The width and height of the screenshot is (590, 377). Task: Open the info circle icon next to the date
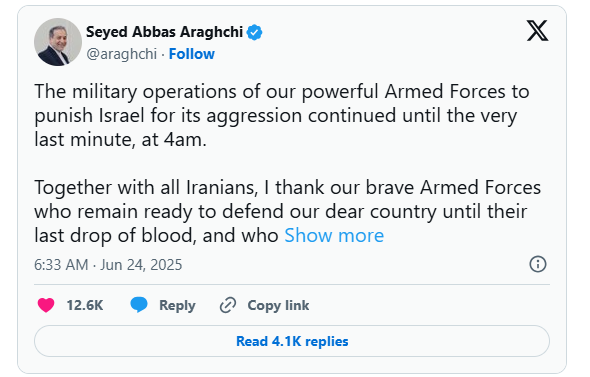(538, 264)
